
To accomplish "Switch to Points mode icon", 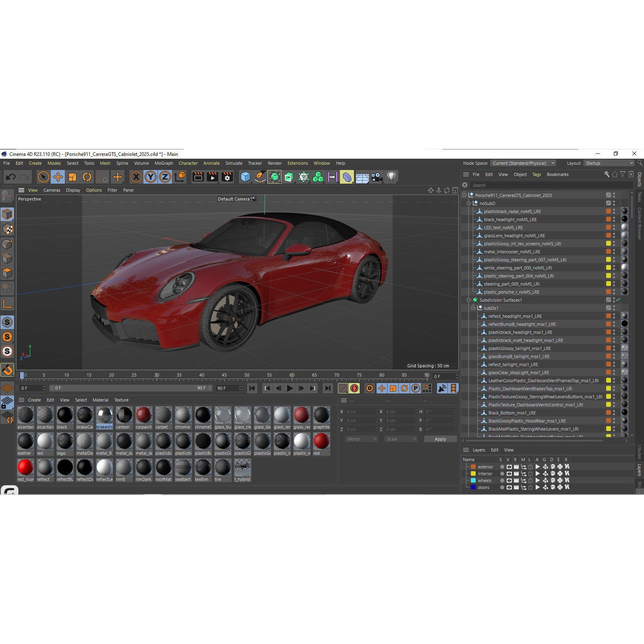I will [x=7, y=244].
